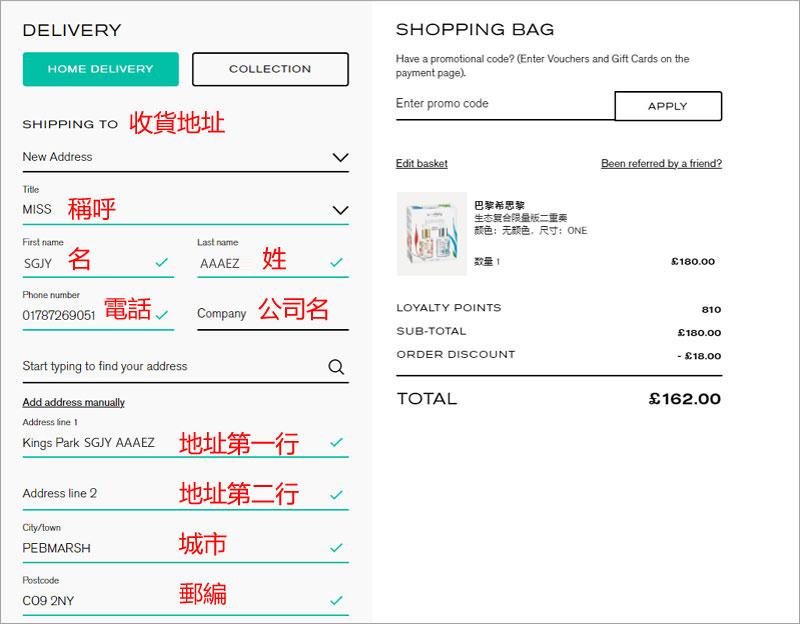
Task: Click the Start typing to find address field
Action: point(170,367)
